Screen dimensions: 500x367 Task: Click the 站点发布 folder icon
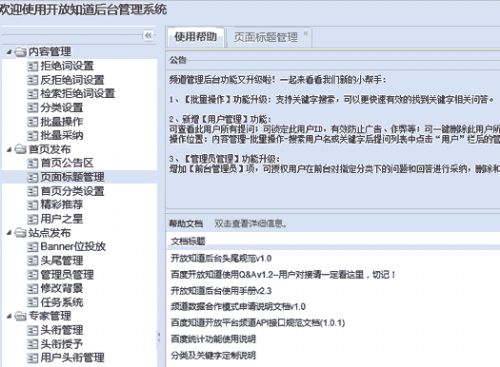pos(21,233)
